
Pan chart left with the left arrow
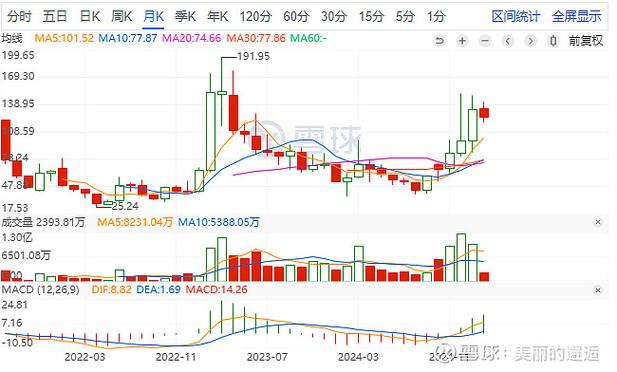[x=508, y=41]
